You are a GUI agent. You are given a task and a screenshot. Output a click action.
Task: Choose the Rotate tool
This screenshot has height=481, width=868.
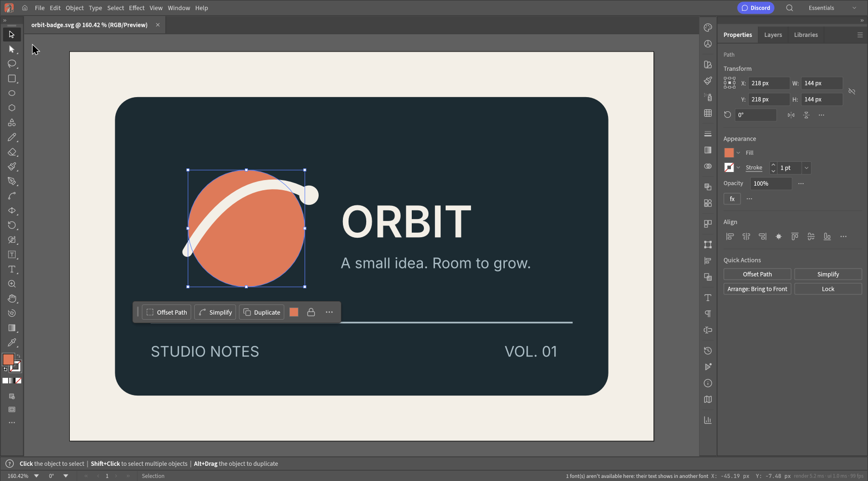(x=12, y=225)
